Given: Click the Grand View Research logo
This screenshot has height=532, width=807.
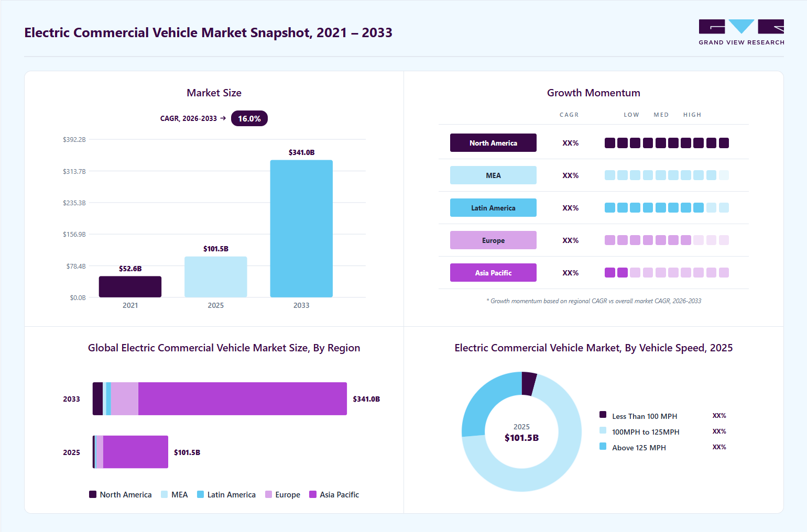Looking at the screenshot, I should 741,32.
